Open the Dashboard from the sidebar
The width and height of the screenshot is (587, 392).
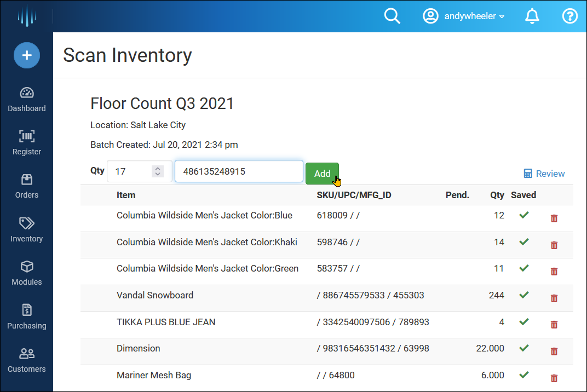coord(26,99)
